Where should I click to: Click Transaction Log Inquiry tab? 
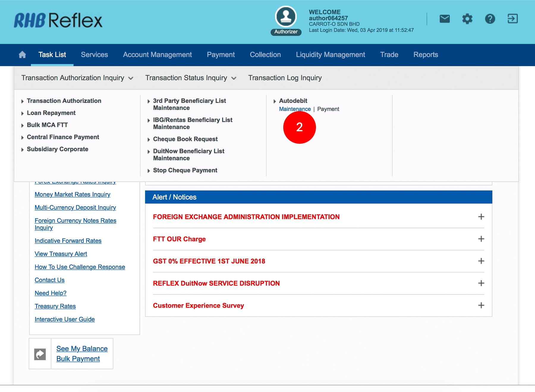pos(285,78)
